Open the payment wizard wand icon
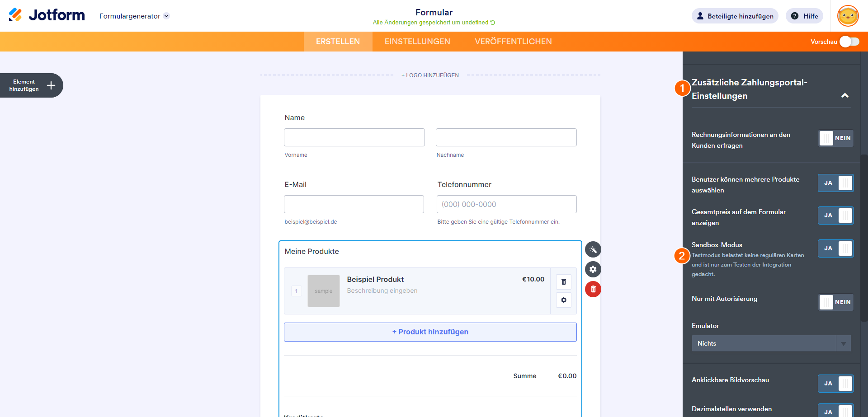Image resolution: width=868 pixels, height=417 pixels. (x=593, y=249)
